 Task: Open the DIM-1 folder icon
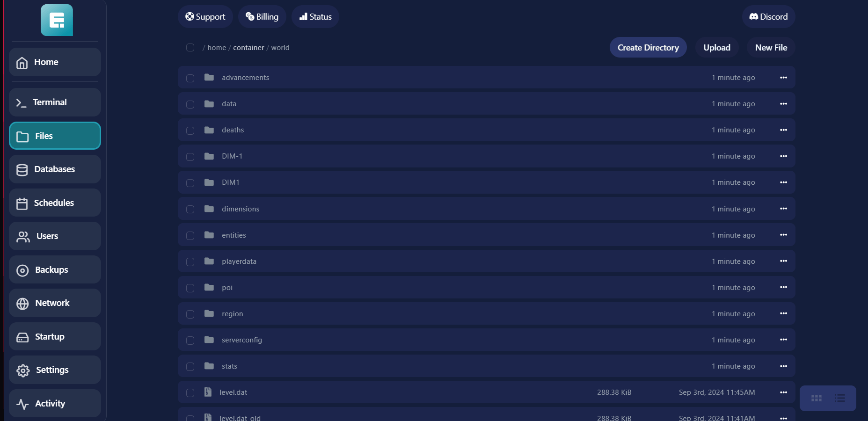coord(209,156)
